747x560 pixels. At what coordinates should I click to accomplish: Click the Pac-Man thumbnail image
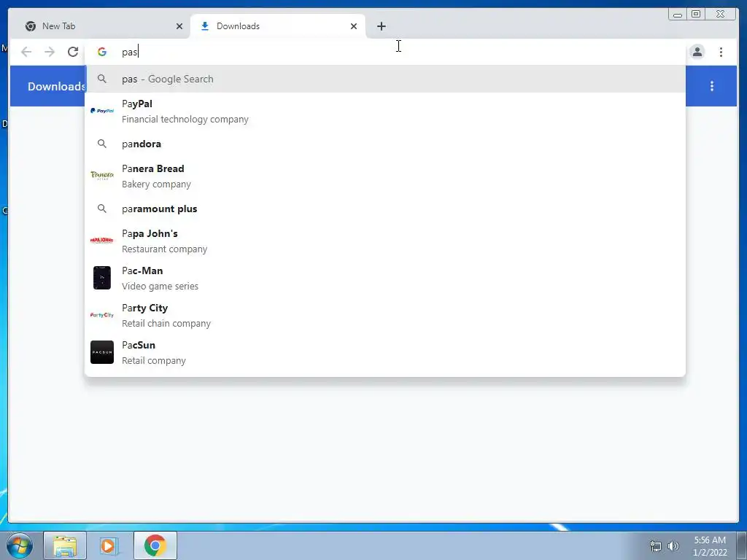(x=102, y=278)
